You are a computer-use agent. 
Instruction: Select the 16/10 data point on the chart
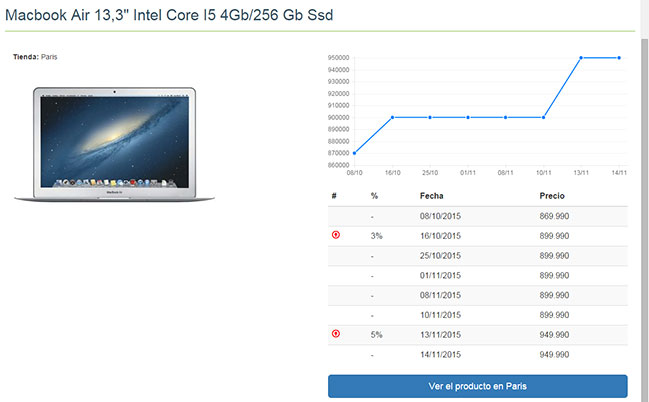393,117
